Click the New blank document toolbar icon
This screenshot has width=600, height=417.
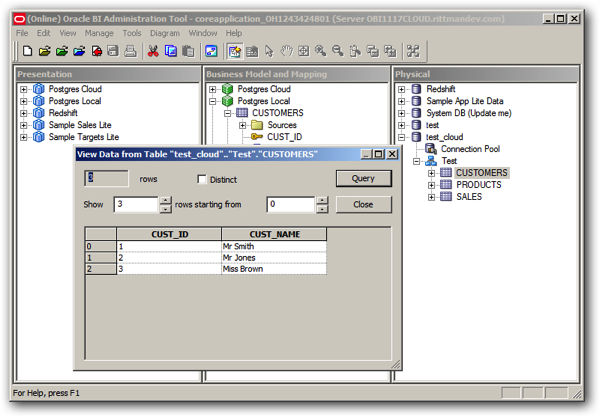pyautogui.click(x=27, y=51)
